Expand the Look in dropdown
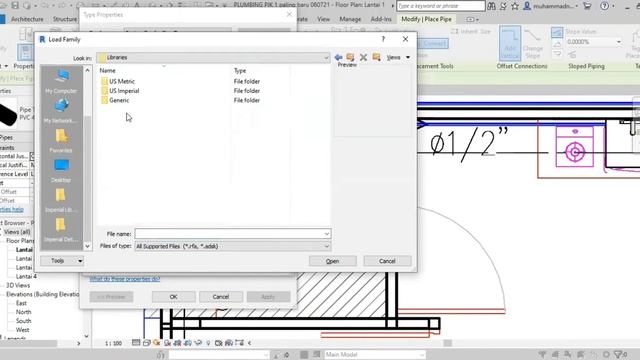 click(x=326, y=58)
